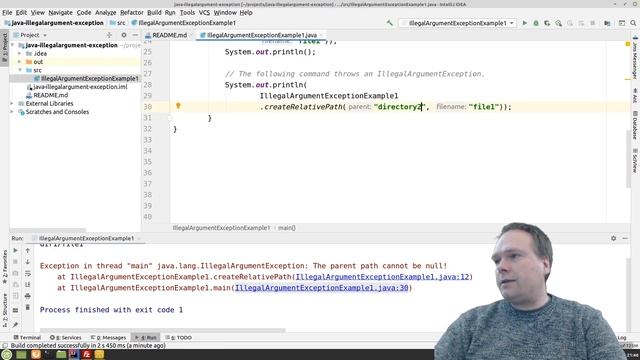Screen dimensions: 640x360
Task: Switch to IllegalArgumentExceptionExample1.java editor tab
Action: 262,35
